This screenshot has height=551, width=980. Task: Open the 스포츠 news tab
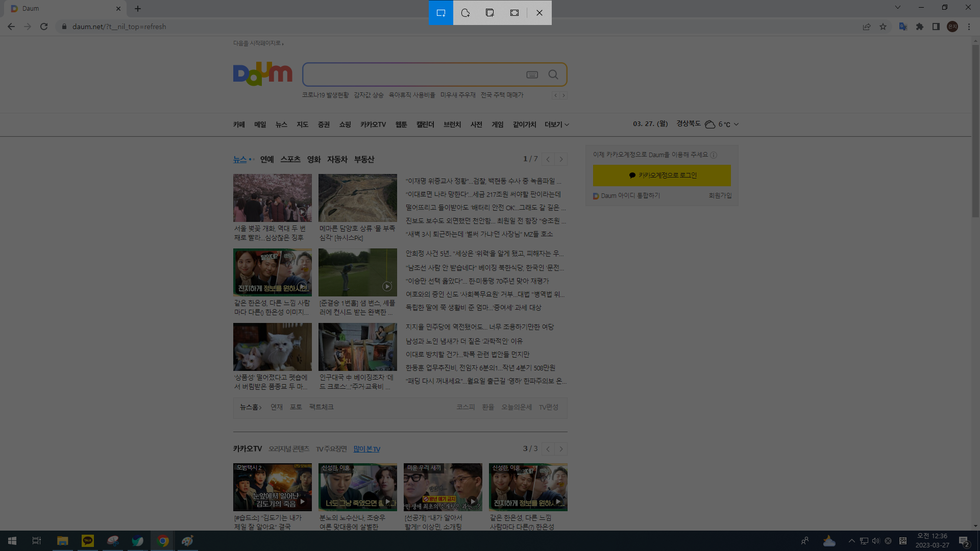(x=290, y=159)
